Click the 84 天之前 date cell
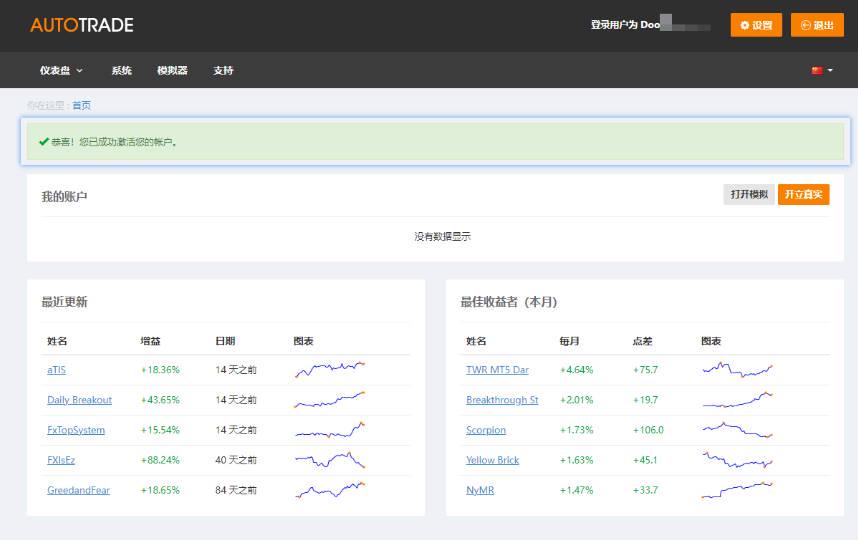Screen dimensions: 858x540 click(236, 490)
